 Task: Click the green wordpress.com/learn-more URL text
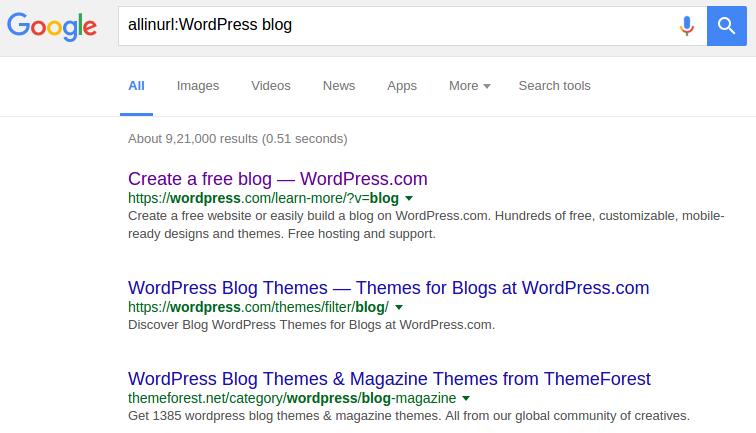[262, 198]
